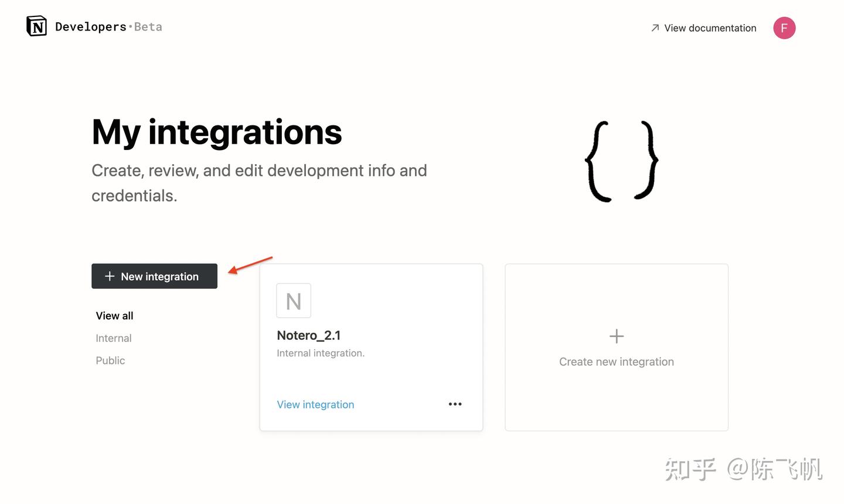Click the Notion logo icon
Screen dimensions: 844x504
36,26
